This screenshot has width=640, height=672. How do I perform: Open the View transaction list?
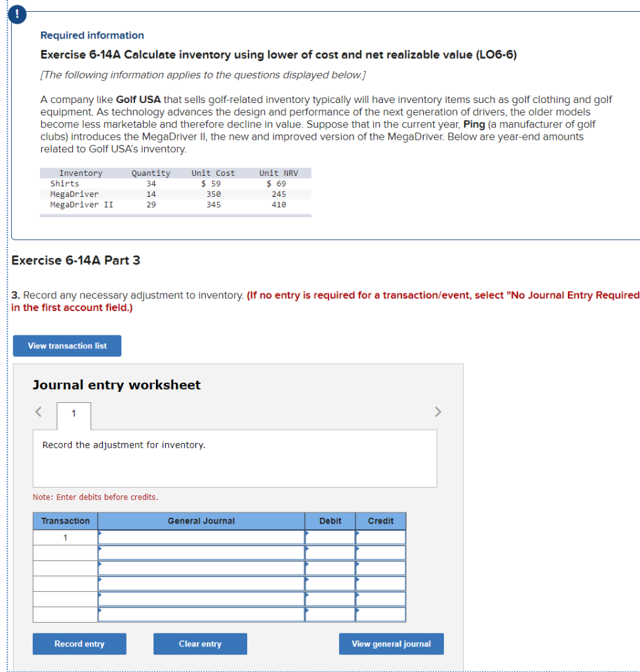coord(66,346)
